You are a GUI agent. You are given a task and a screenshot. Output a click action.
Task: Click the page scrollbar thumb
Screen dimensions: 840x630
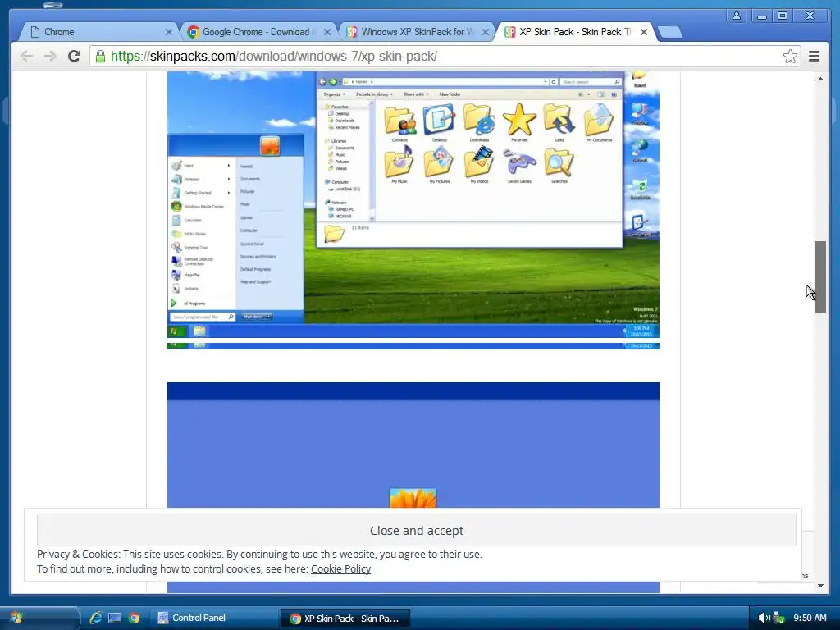coord(820,277)
